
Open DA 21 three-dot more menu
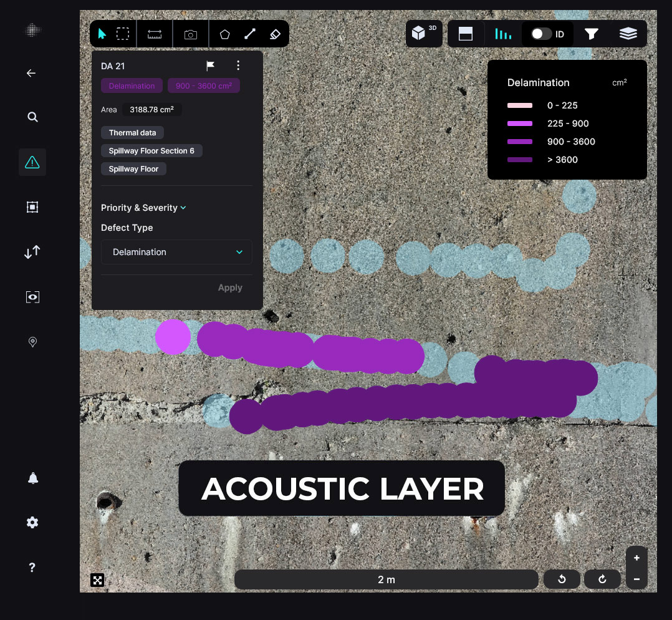[x=238, y=65]
